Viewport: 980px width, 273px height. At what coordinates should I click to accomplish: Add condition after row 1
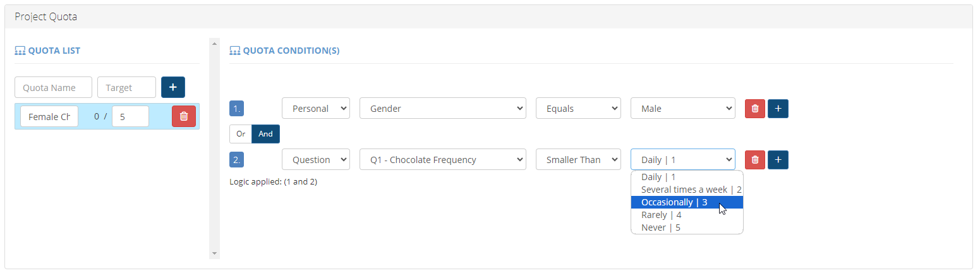[x=778, y=109]
